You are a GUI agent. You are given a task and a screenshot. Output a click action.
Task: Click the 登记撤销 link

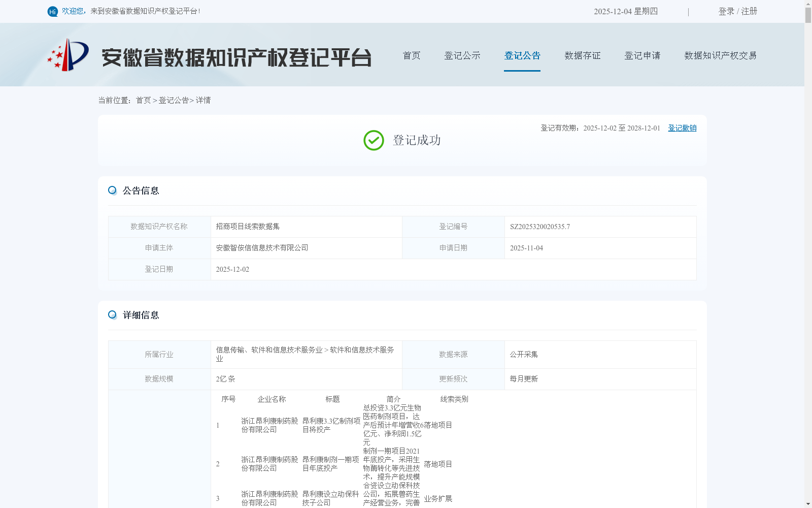point(682,128)
